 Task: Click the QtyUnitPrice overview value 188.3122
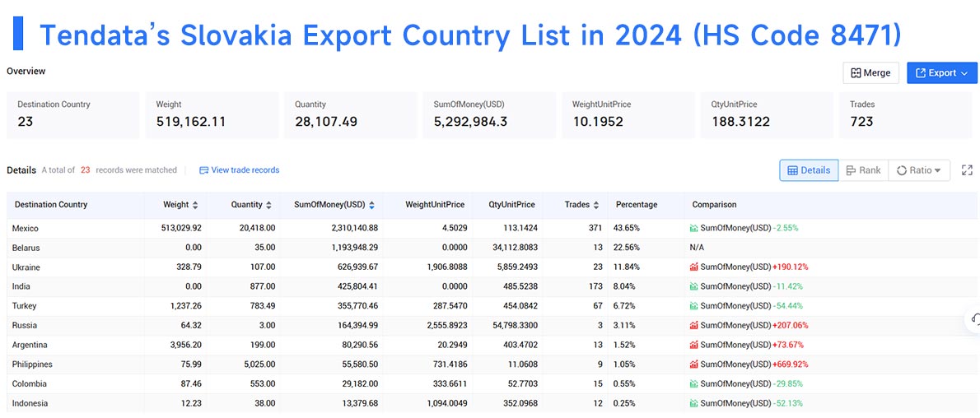click(x=740, y=122)
